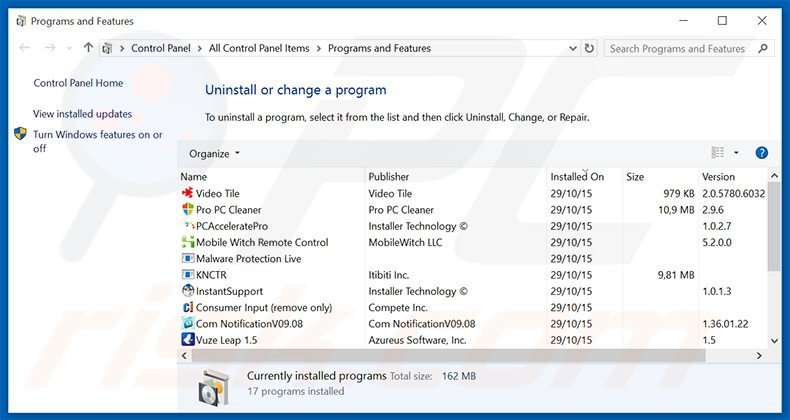Viewport: 790px width, 420px height.
Task: Click the Mobile Witch Remote Control icon
Action: coord(187,242)
